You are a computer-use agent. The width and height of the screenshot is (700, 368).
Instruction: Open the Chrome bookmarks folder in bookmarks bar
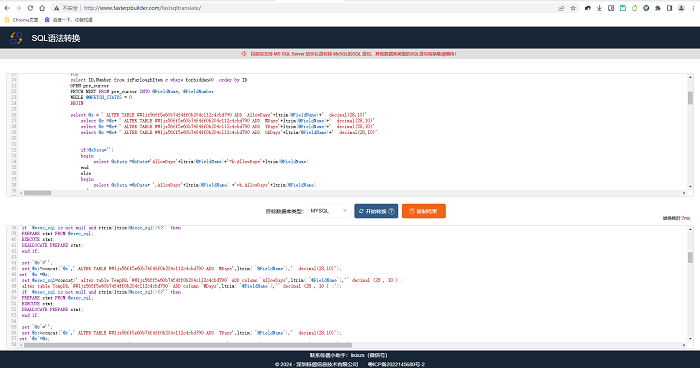pyautogui.click(x=21, y=20)
